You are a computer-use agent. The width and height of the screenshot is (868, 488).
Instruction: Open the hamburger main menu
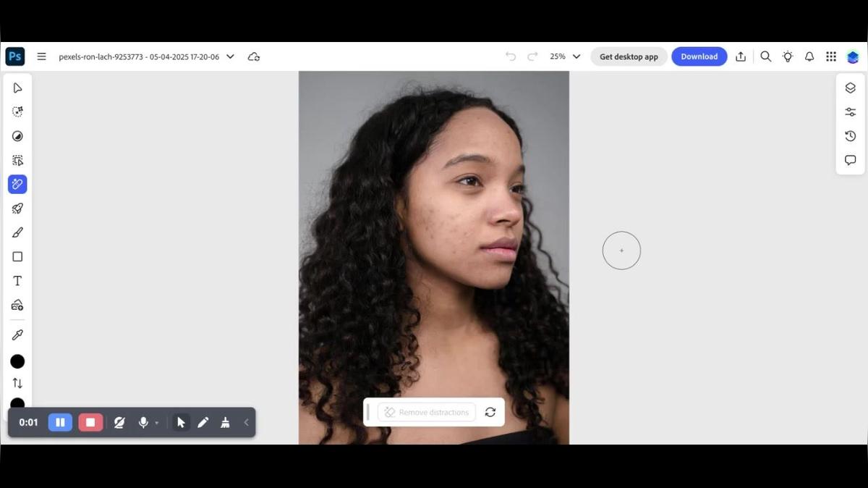click(x=41, y=56)
